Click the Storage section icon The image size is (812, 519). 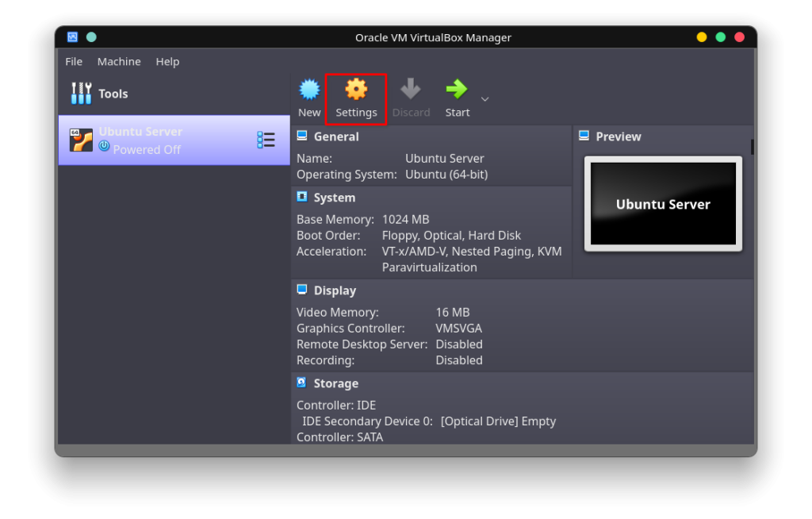click(301, 383)
